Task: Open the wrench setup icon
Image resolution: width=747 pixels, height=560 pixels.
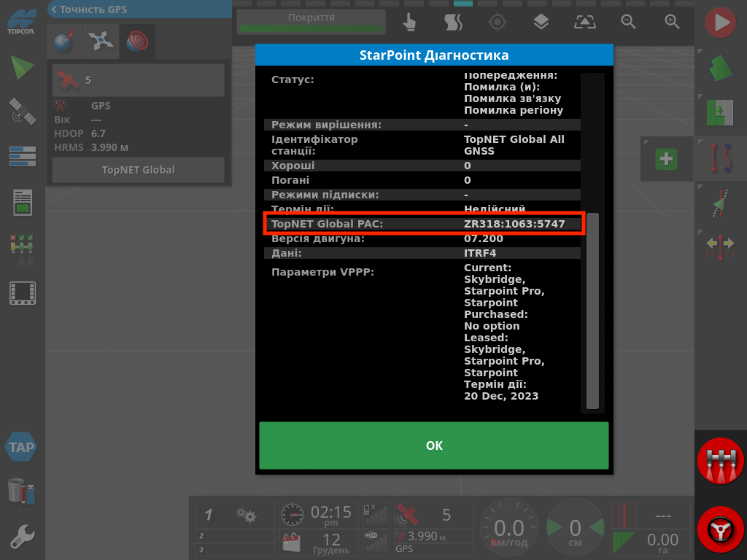Action: tap(22, 537)
